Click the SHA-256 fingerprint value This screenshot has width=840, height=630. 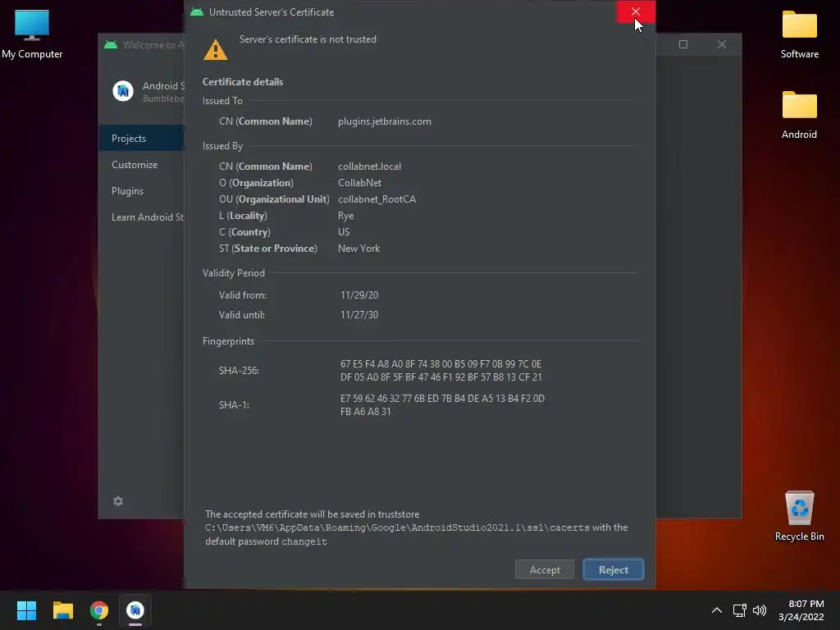click(441, 371)
